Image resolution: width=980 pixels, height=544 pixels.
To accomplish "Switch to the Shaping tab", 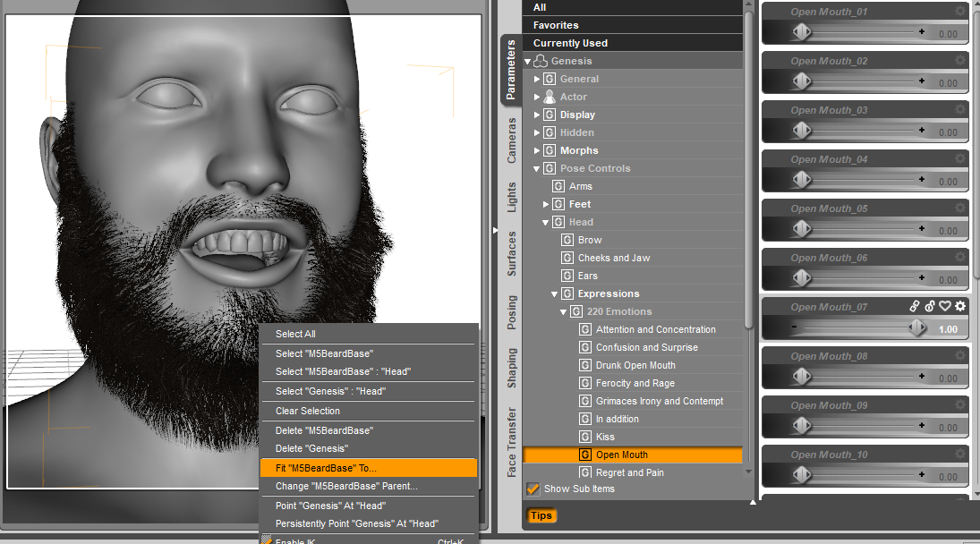I will (x=511, y=368).
